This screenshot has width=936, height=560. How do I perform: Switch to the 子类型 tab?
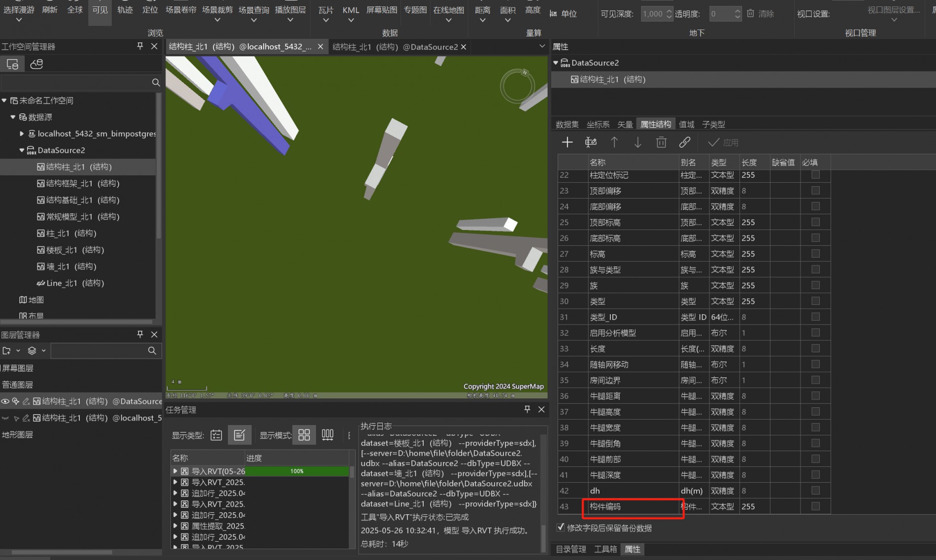coord(713,125)
